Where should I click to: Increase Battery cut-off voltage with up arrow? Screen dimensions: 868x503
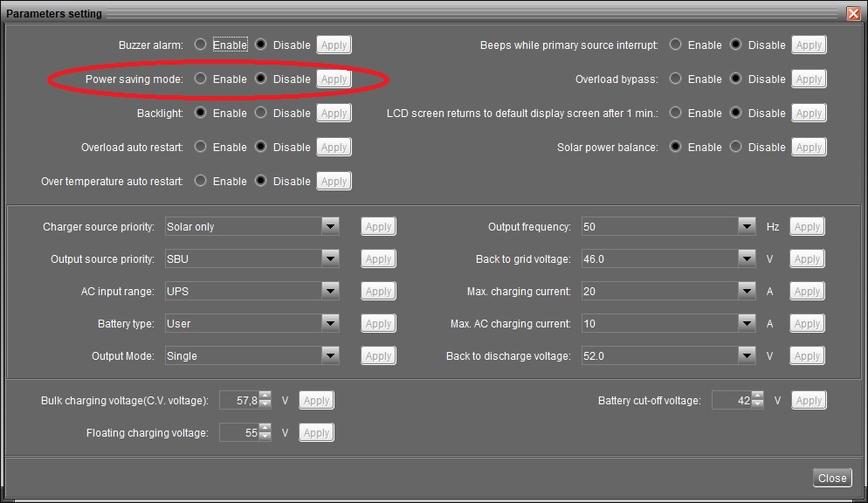pyautogui.click(x=758, y=396)
